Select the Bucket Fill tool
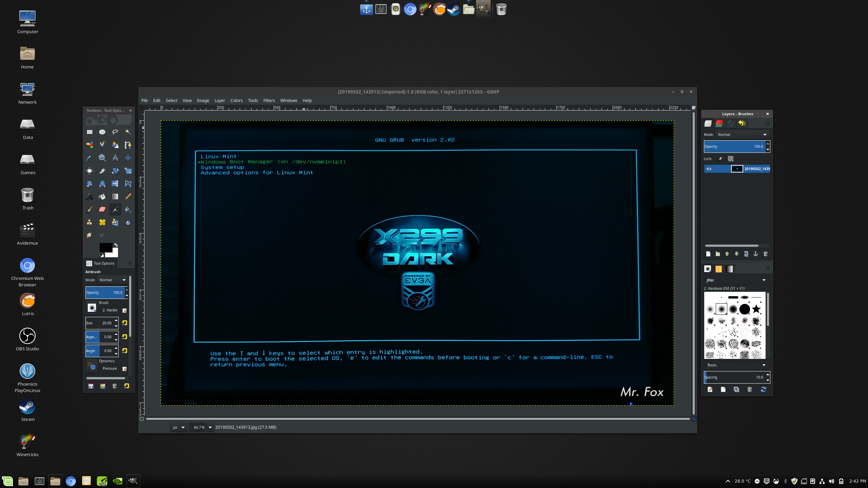 point(102,197)
